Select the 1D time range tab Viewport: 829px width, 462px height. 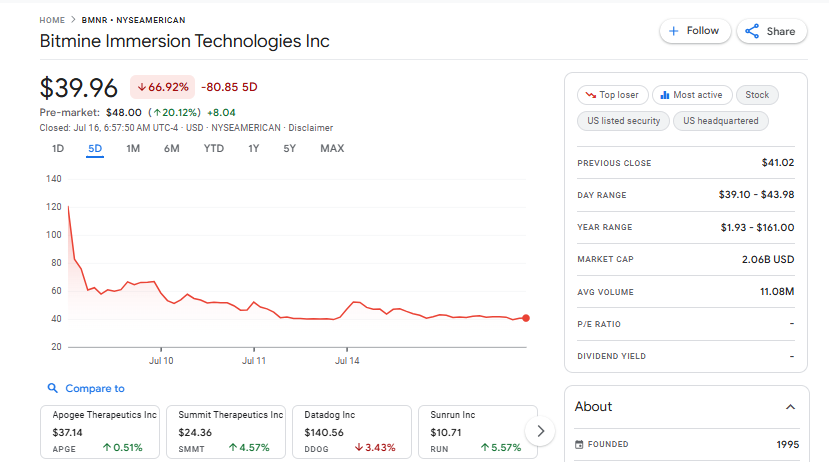click(58, 149)
